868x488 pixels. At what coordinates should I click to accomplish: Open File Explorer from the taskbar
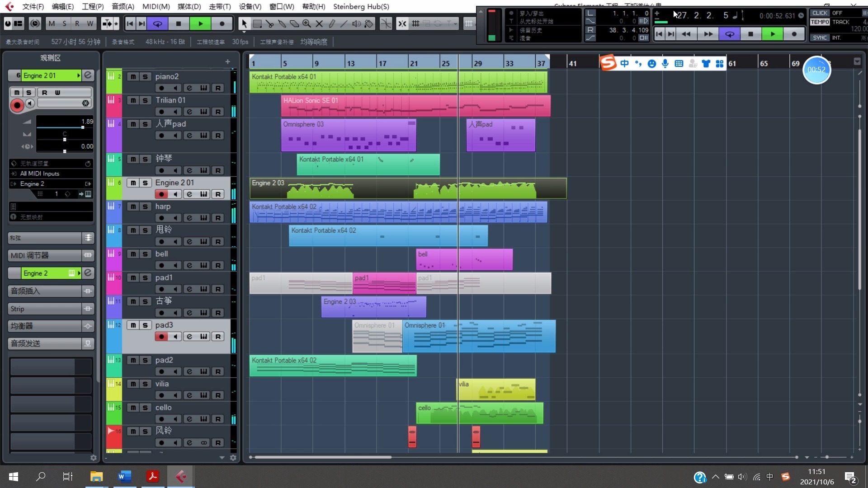[96, 476]
